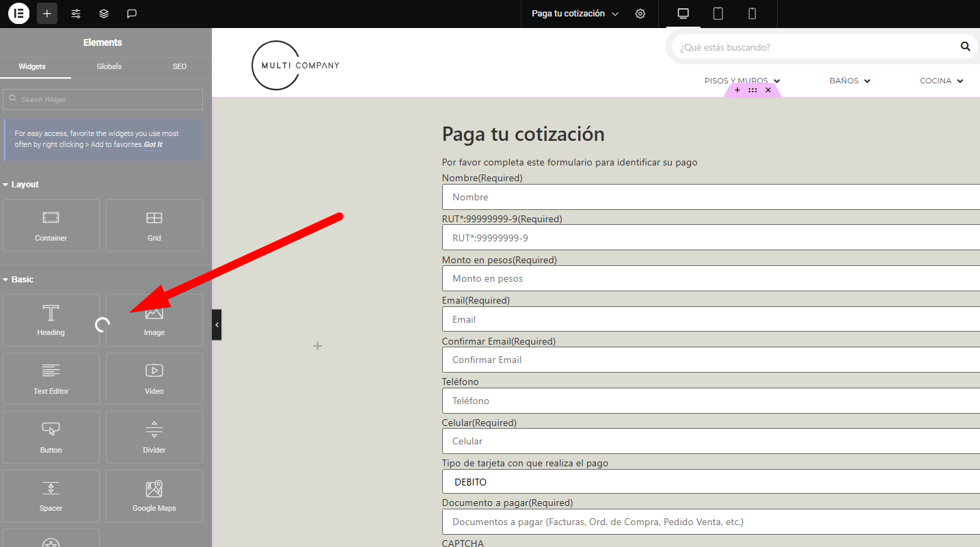This screenshot has height=547, width=980.
Task: Delete container with handle X icon
Action: point(768,90)
